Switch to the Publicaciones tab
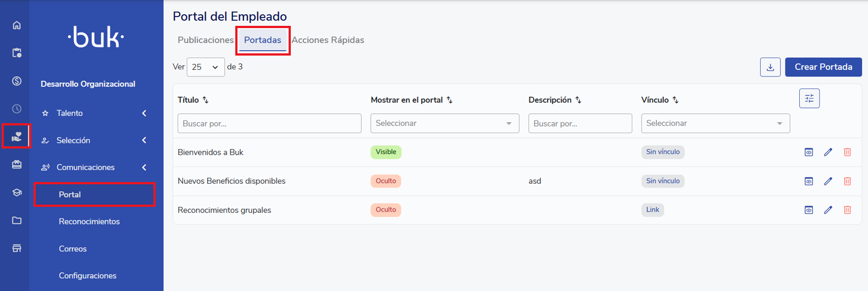The image size is (868, 291). tap(206, 40)
